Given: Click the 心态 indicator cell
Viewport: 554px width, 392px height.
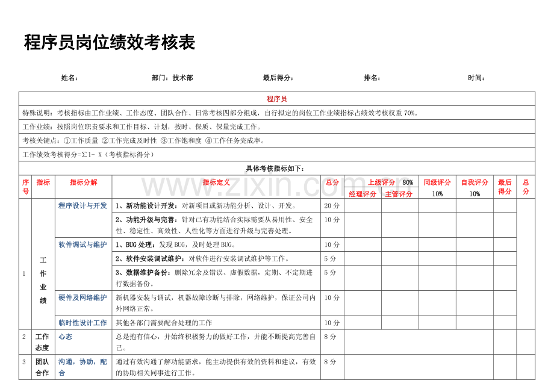Looking at the screenshot, I should [x=83, y=342].
